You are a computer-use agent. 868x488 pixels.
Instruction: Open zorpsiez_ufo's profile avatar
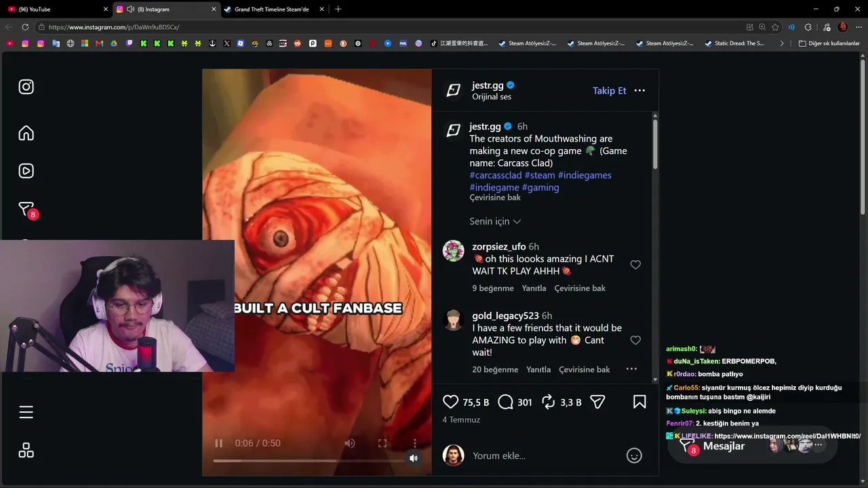454,251
